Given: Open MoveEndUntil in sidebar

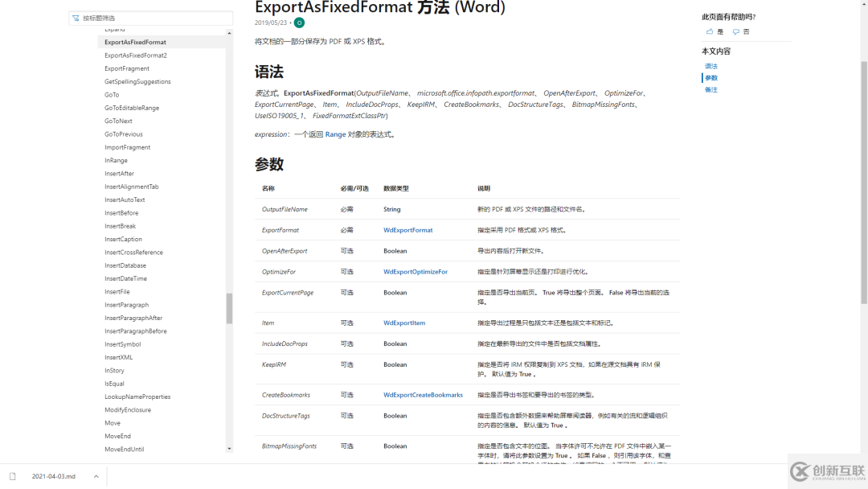Looking at the screenshot, I should click(124, 450).
